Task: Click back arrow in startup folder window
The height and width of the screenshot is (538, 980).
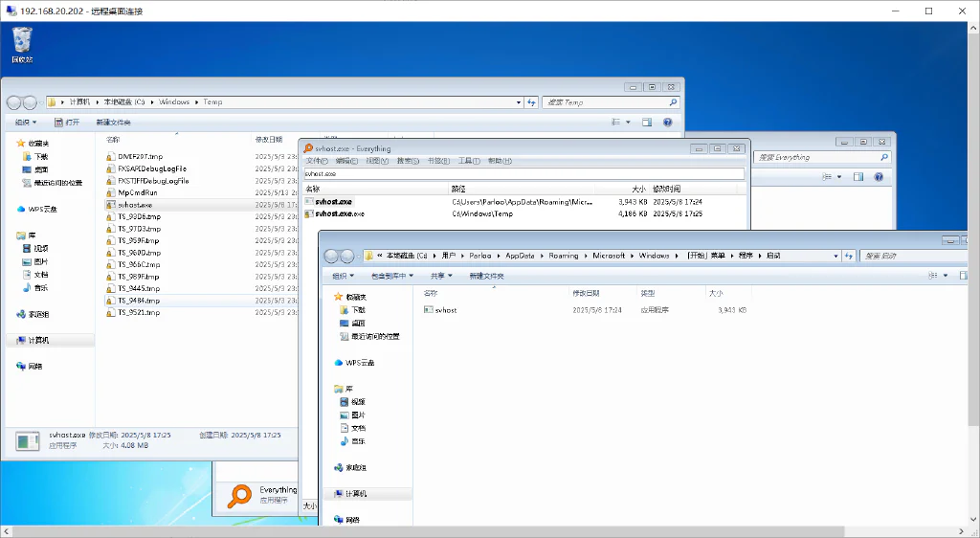Action: point(332,257)
